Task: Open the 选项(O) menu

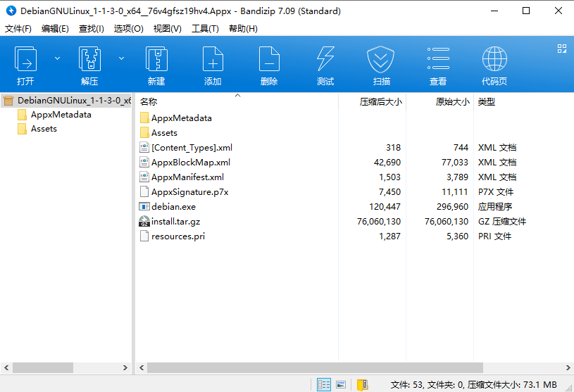Action: [128, 29]
